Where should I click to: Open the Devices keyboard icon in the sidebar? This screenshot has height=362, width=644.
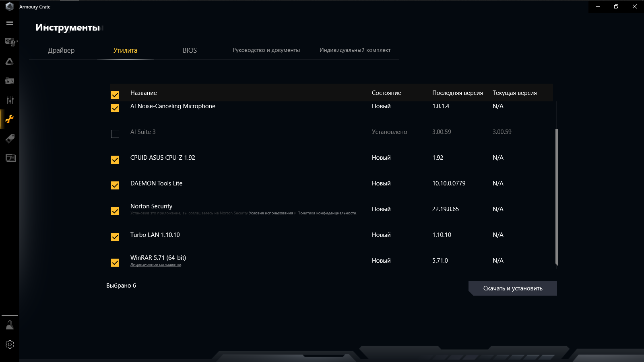click(x=10, y=42)
